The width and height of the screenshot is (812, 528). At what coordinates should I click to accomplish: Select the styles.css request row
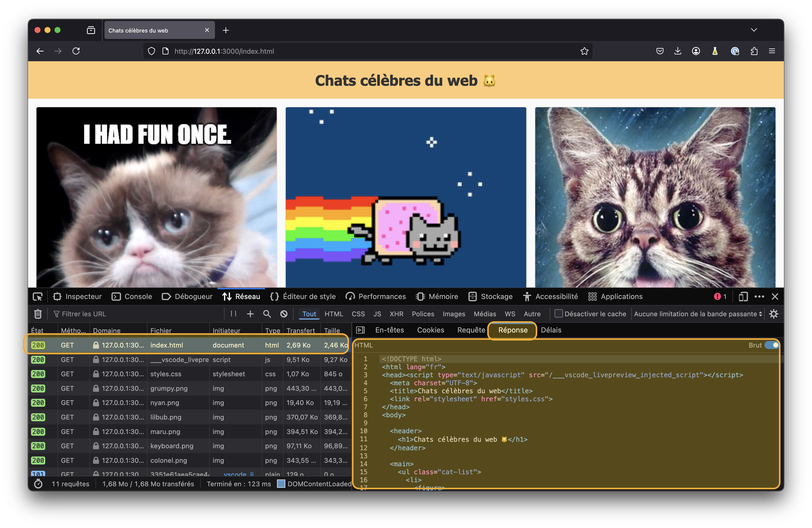pos(190,374)
